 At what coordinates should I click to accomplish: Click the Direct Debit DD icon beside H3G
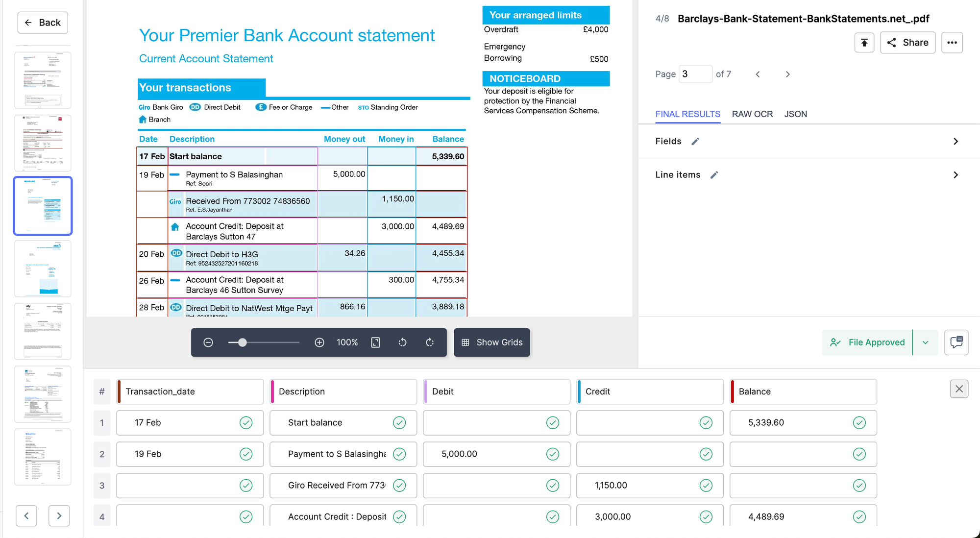coord(176,253)
